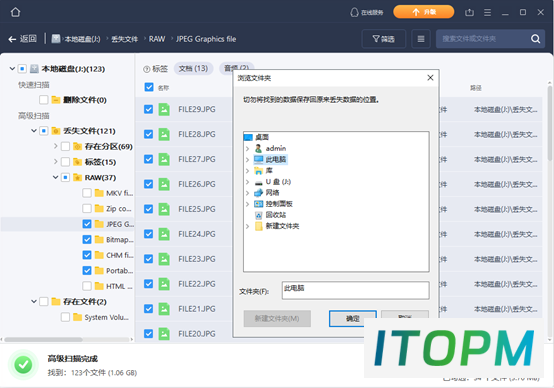
Task: Open online service bell icon
Action: [354, 12]
